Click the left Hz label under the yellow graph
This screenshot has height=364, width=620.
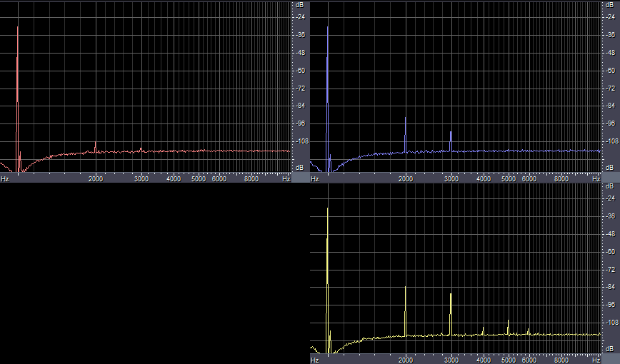(x=315, y=360)
